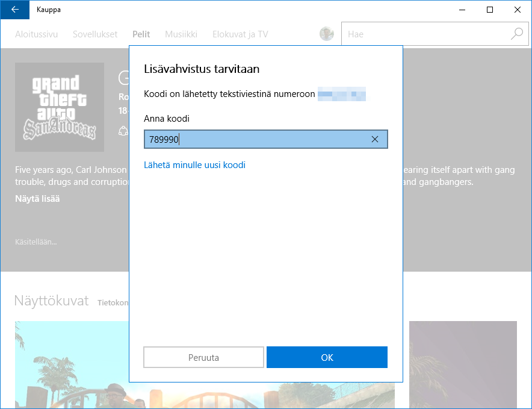
Task: Select the Pelit tab
Action: point(141,34)
